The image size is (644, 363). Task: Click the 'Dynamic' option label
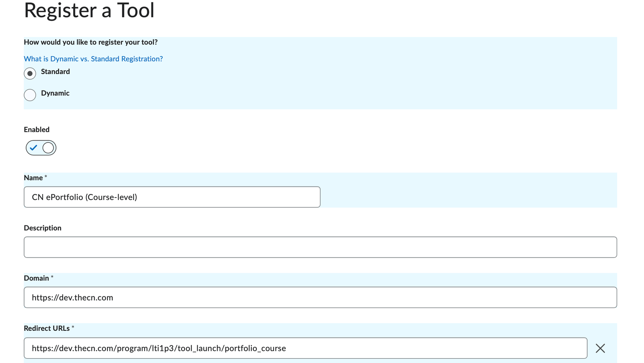(55, 93)
